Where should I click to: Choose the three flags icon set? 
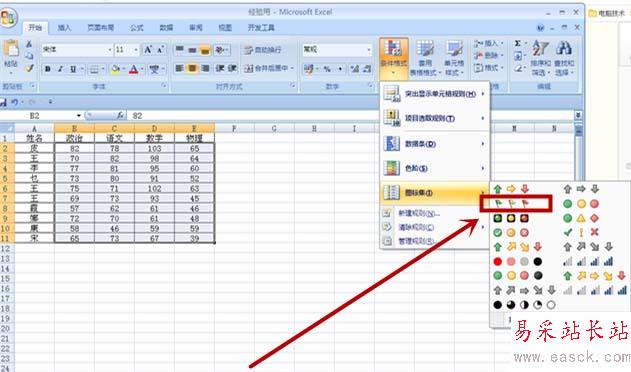coord(511,204)
